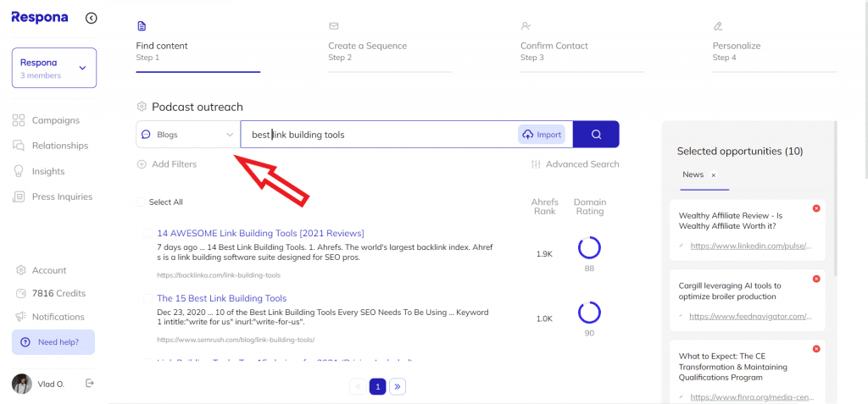The height and width of the screenshot is (404, 868).
Task: Click the Insights lightbulb icon
Action: pyautogui.click(x=19, y=171)
